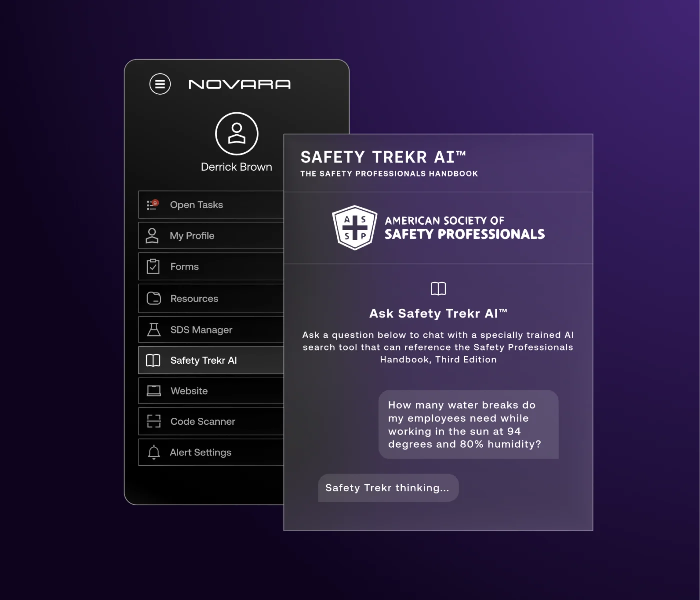
Task: Click the Ask Safety Trekr AI heading
Action: click(x=438, y=313)
